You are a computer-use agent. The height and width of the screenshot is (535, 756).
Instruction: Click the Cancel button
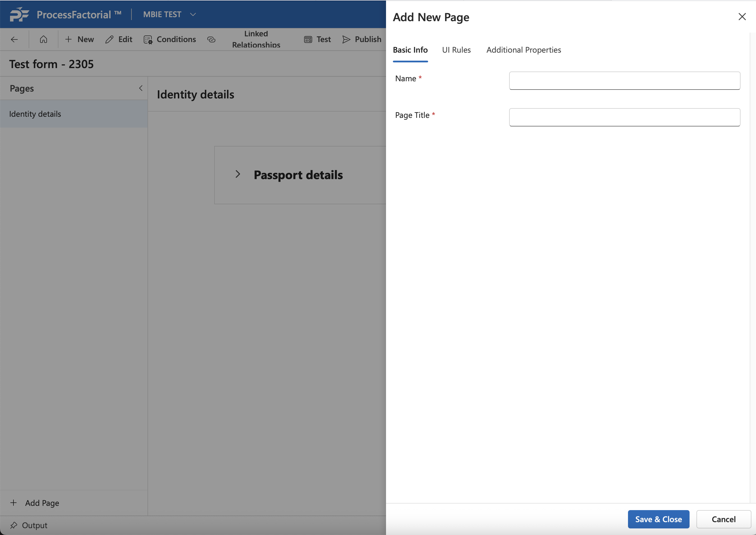(723, 519)
